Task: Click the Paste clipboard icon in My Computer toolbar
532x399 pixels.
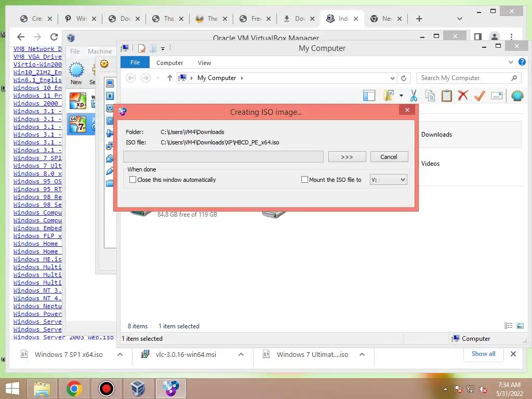Action: (446, 96)
